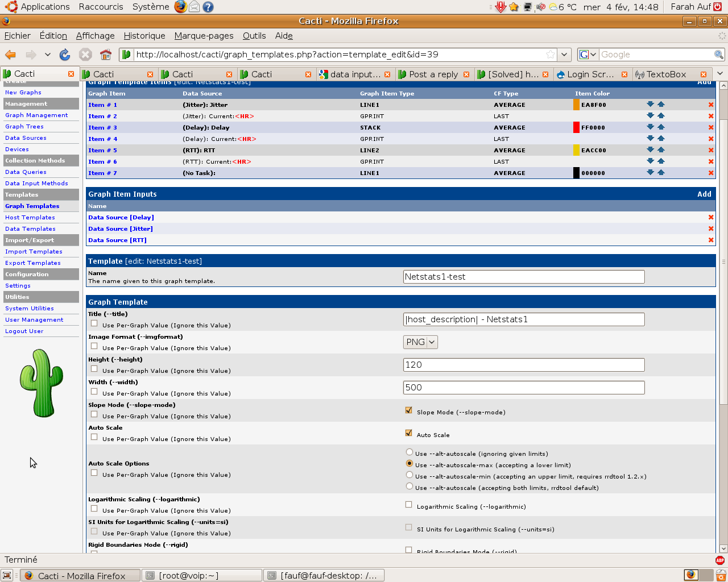Open Data Sources sidebar link

(26, 138)
